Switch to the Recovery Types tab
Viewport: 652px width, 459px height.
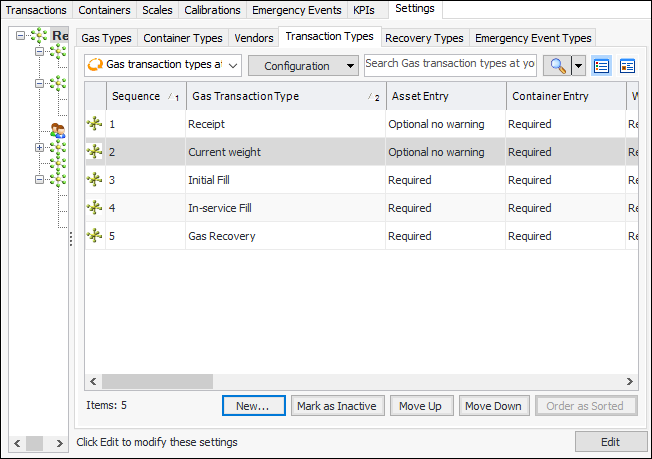[424, 38]
